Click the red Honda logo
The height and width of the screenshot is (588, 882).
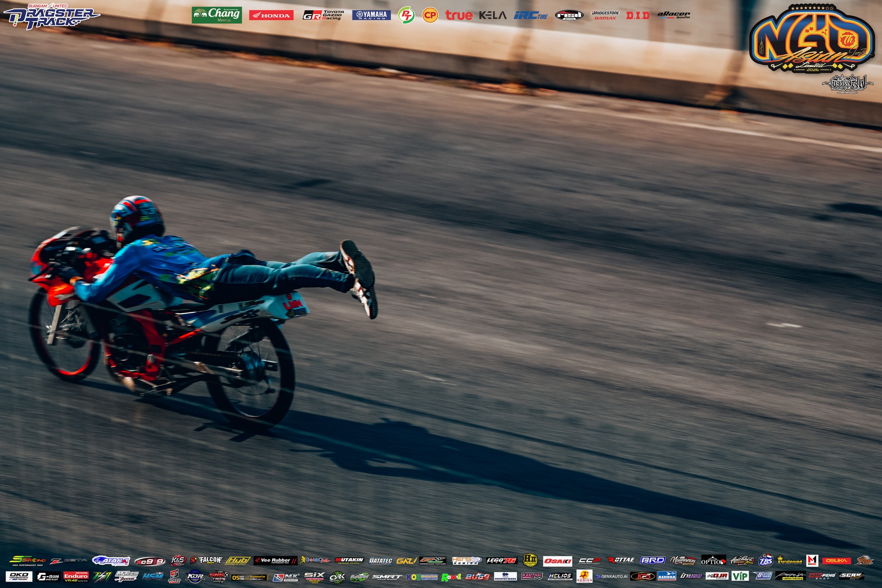(x=271, y=16)
